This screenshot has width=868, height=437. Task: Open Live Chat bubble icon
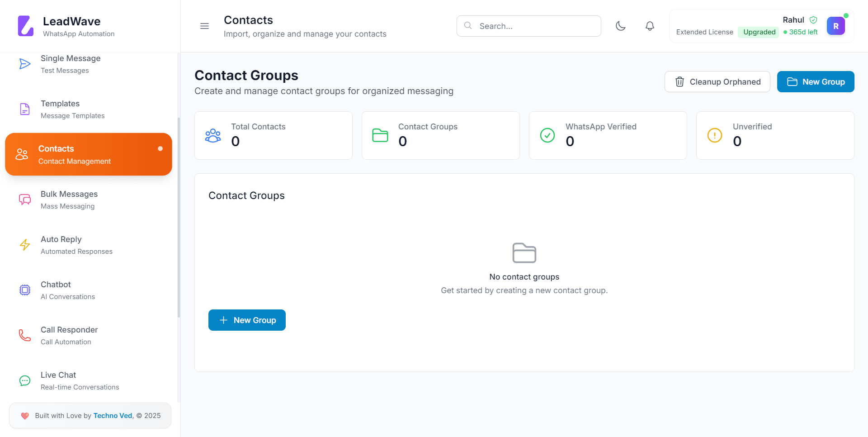pyautogui.click(x=25, y=380)
